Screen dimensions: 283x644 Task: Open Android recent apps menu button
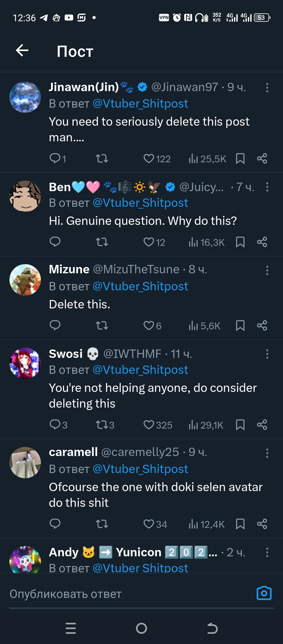[x=71, y=628]
